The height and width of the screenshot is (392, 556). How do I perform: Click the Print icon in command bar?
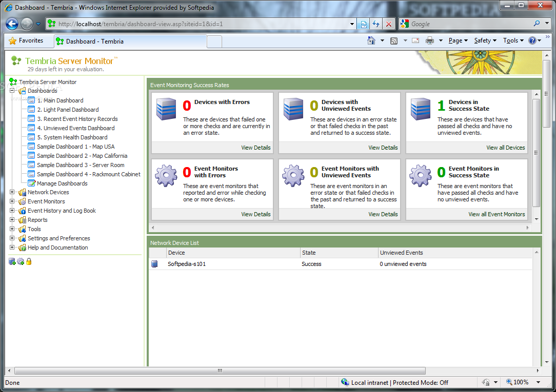430,40
